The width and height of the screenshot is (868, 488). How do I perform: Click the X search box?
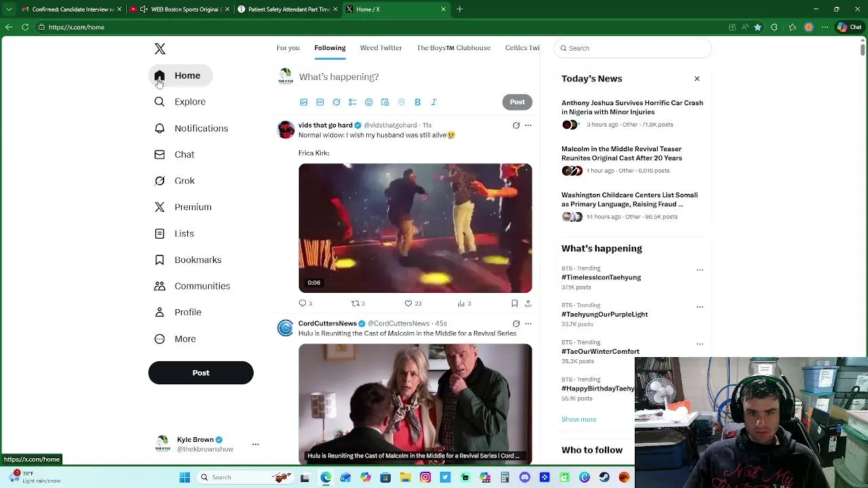pyautogui.click(x=633, y=48)
